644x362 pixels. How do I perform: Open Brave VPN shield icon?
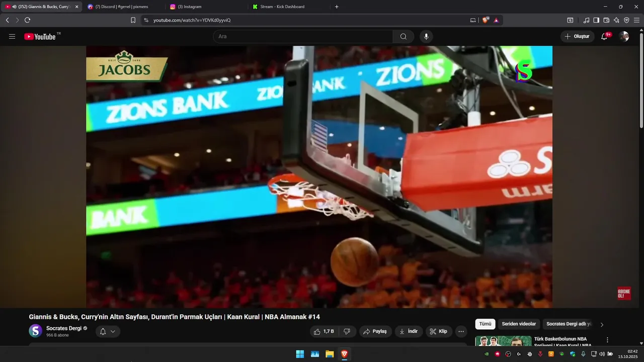point(626,20)
